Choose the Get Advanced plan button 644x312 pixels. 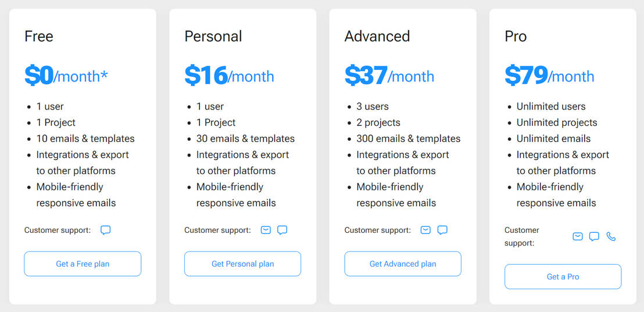pos(403,264)
